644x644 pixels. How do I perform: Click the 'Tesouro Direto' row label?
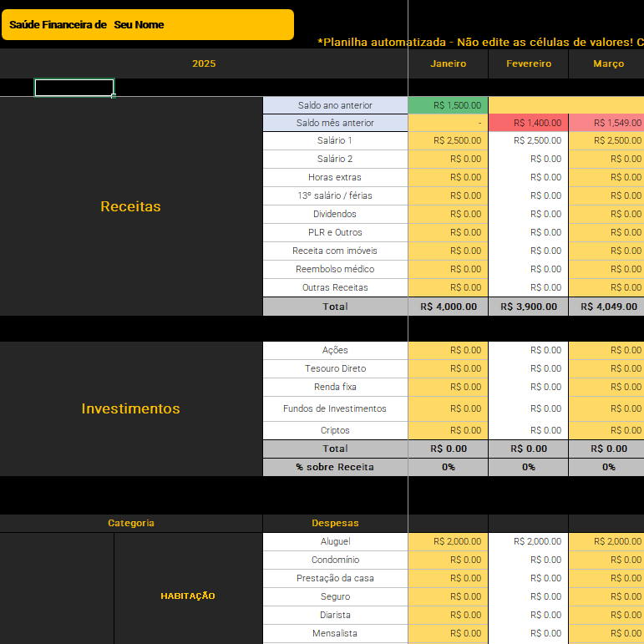click(x=335, y=368)
